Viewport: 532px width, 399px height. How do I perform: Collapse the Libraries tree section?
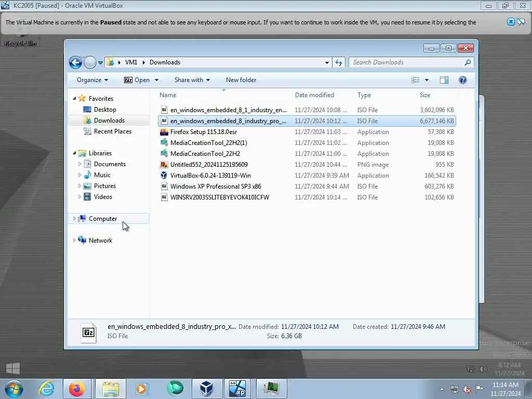[74, 153]
